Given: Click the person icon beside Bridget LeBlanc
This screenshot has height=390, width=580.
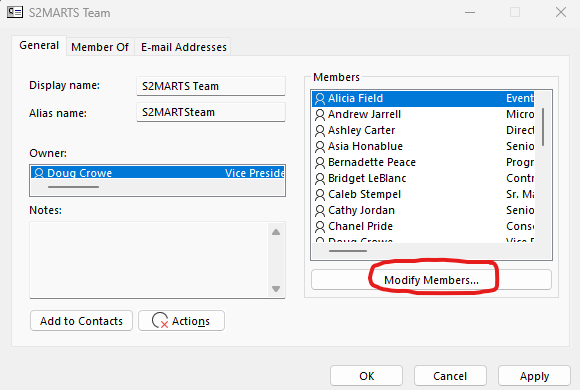Looking at the screenshot, I should coord(320,178).
